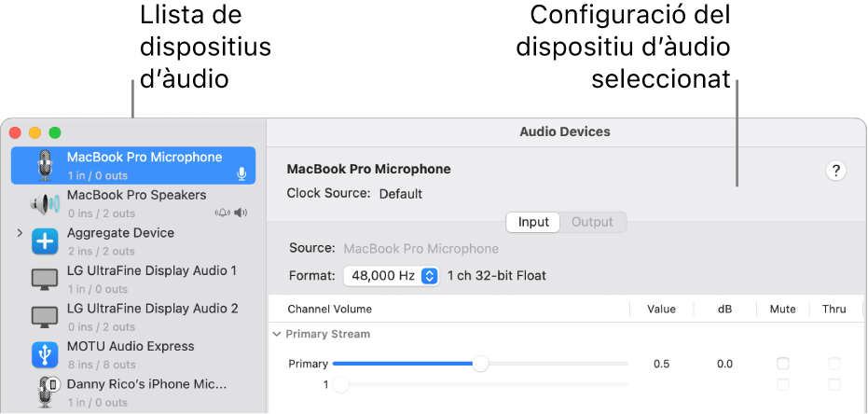Toggle the channel 1 Mute checkbox

point(783,384)
